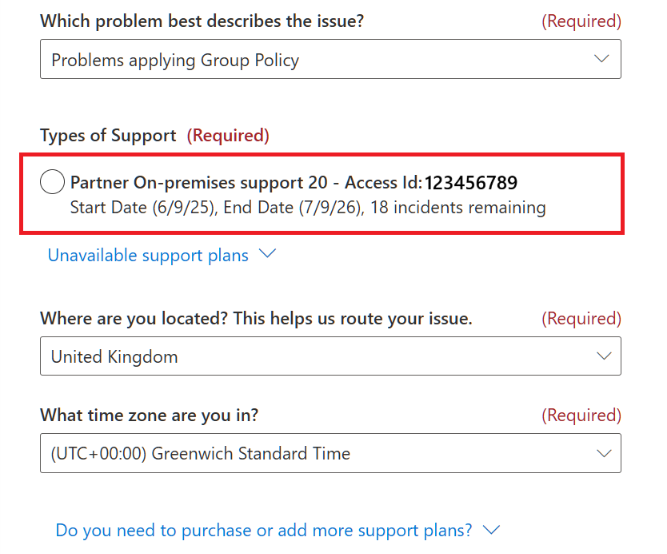
Task: Click the Where are you located label
Action: (256, 318)
